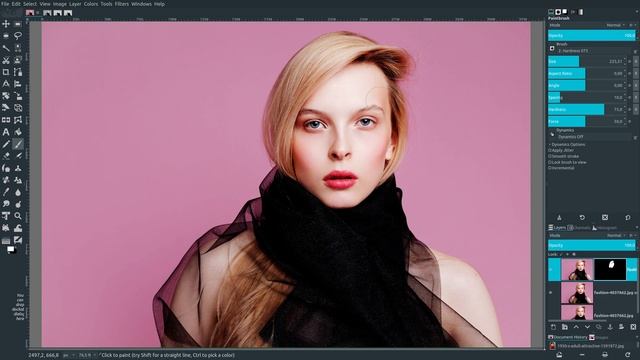The width and height of the screenshot is (640, 360).
Task: Toggle lock pixels for layer
Action: [x=561, y=254]
